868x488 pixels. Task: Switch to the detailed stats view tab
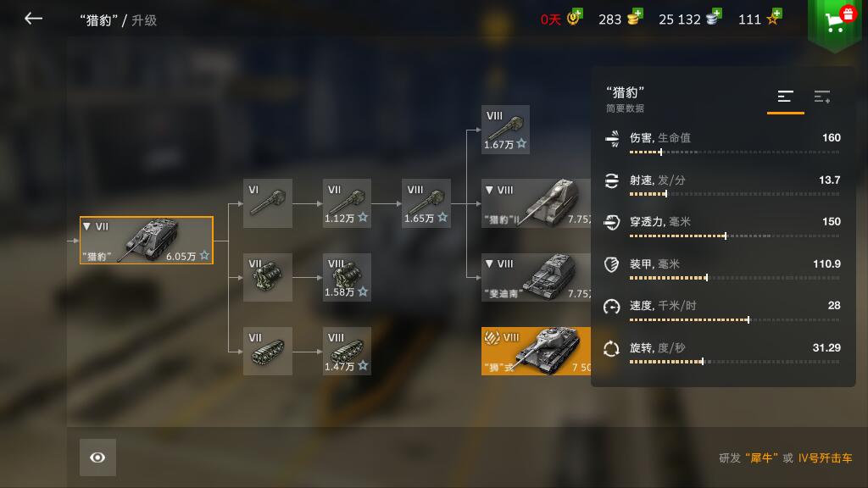click(x=822, y=97)
